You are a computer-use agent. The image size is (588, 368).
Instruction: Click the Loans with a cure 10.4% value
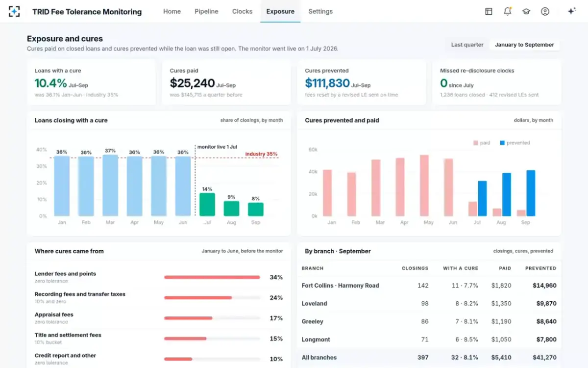tap(50, 83)
